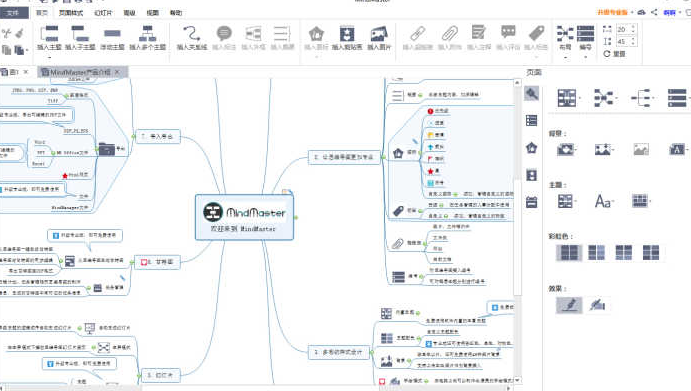Increase the horizontal spacing value 20
Screen dimensions: 691x391
[633, 26]
